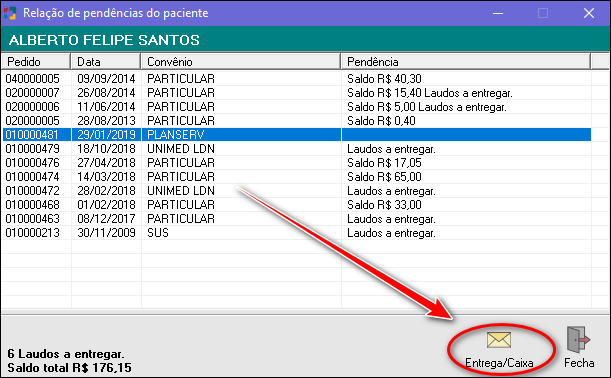The width and height of the screenshot is (611, 378).
Task: Select order 040000005 row
Action: (x=296, y=79)
